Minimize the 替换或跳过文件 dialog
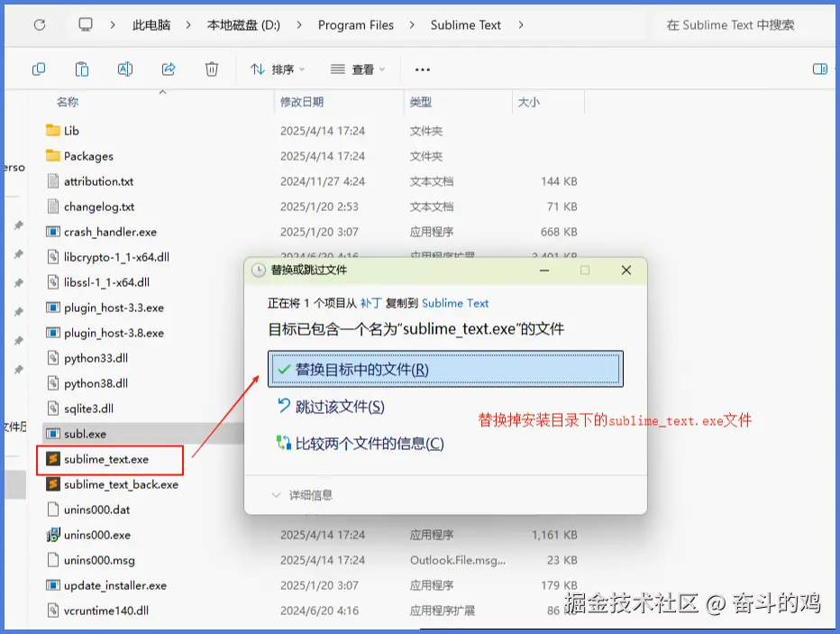This screenshot has width=840, height=634. 544,271
